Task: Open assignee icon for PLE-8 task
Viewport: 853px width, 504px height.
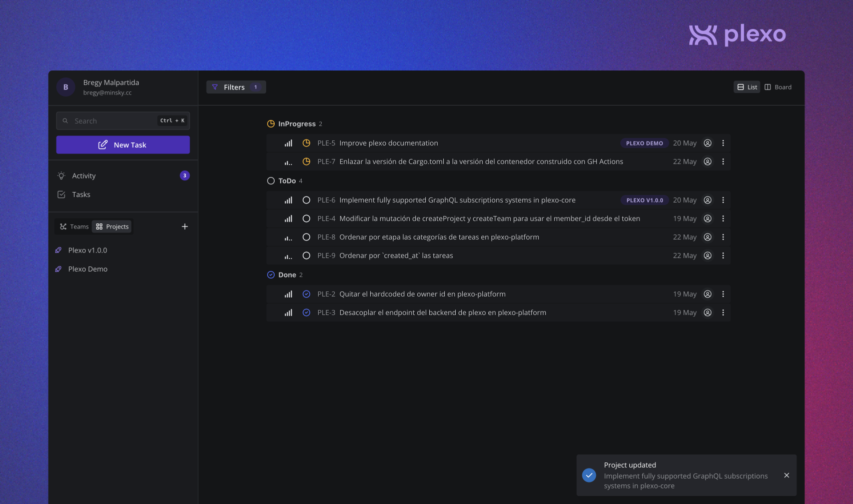Action: click(707, 237)
